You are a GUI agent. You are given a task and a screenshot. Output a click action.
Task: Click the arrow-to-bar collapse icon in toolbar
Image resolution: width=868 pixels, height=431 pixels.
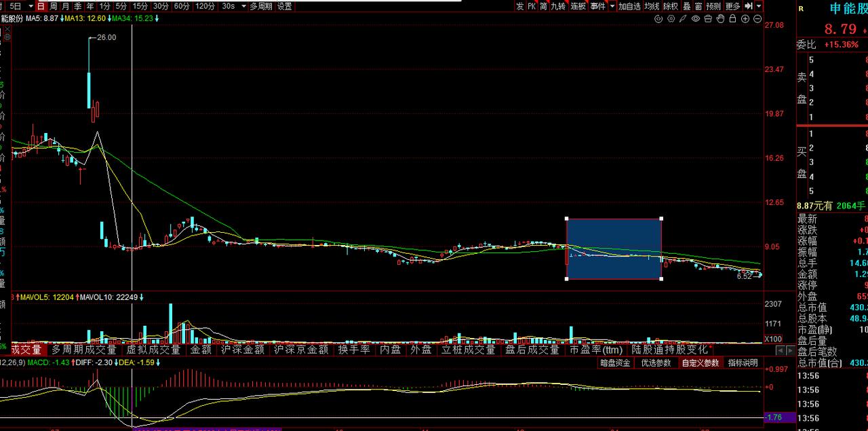(749, 6)
